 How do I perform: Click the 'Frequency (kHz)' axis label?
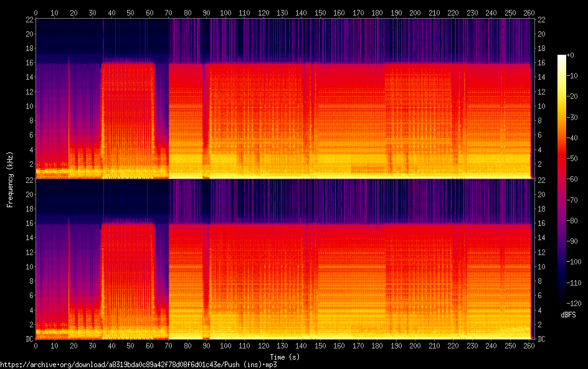(10, 179)
